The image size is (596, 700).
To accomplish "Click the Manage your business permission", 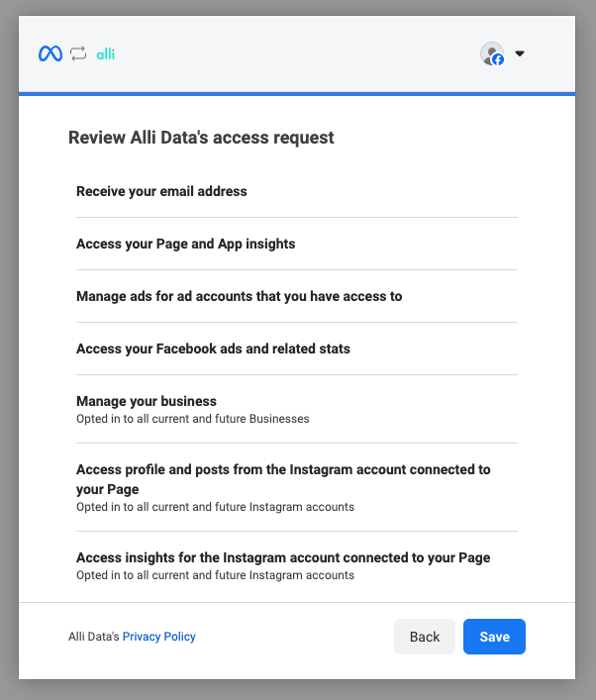I will [147, 401].
